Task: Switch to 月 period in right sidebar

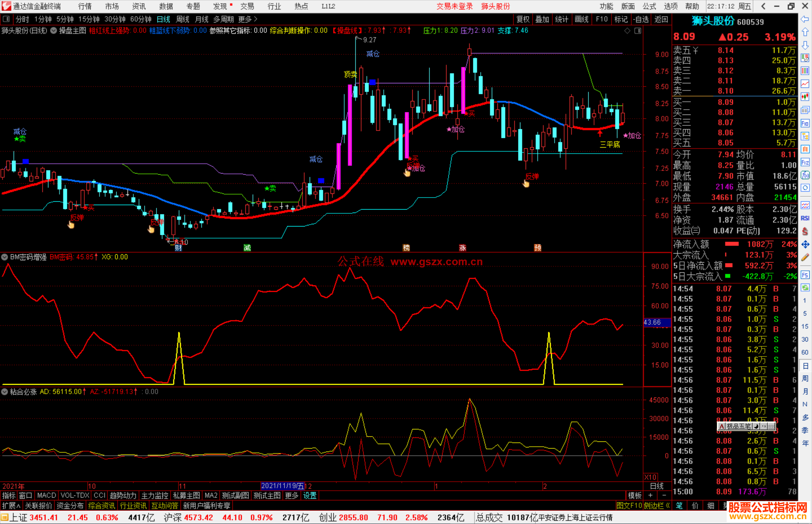Action: (805, 391)
